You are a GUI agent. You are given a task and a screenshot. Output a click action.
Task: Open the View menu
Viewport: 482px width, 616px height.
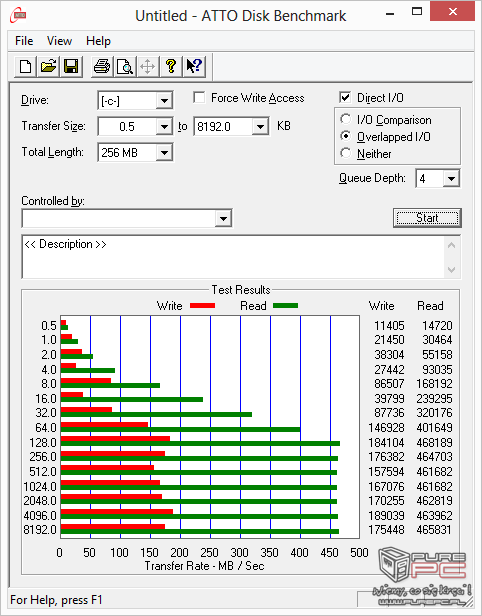click(59, 41)
